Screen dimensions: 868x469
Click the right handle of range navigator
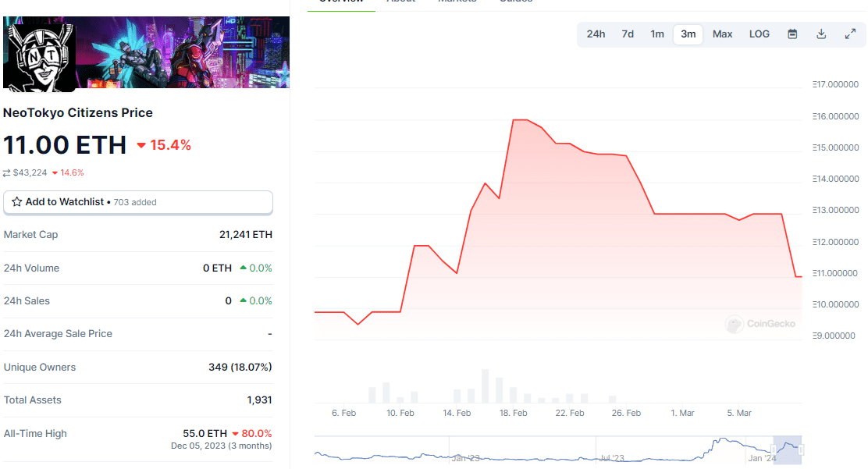click(801, 449)
